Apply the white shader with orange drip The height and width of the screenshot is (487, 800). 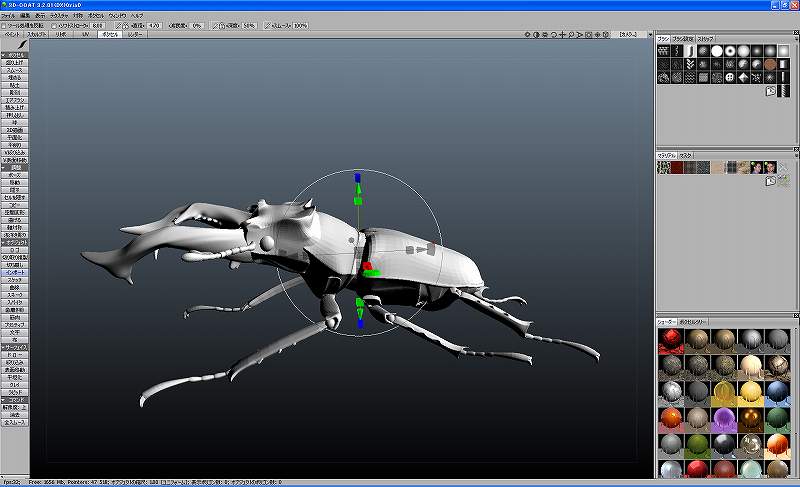point(777,445)
